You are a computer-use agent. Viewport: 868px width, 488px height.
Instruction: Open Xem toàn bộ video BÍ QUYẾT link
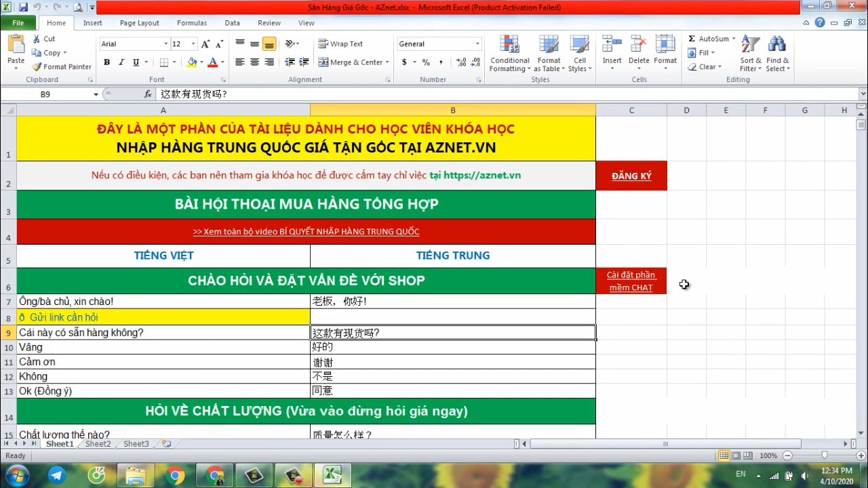306,231
